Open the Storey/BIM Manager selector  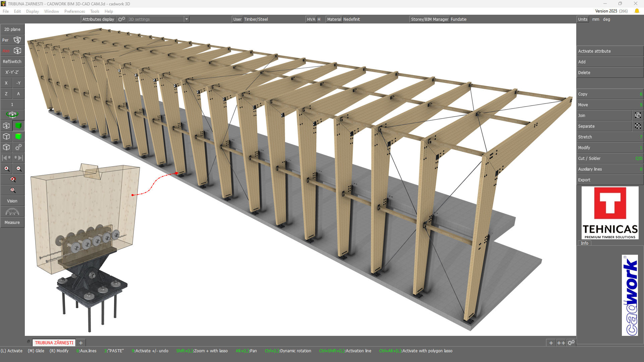(429, 19)
